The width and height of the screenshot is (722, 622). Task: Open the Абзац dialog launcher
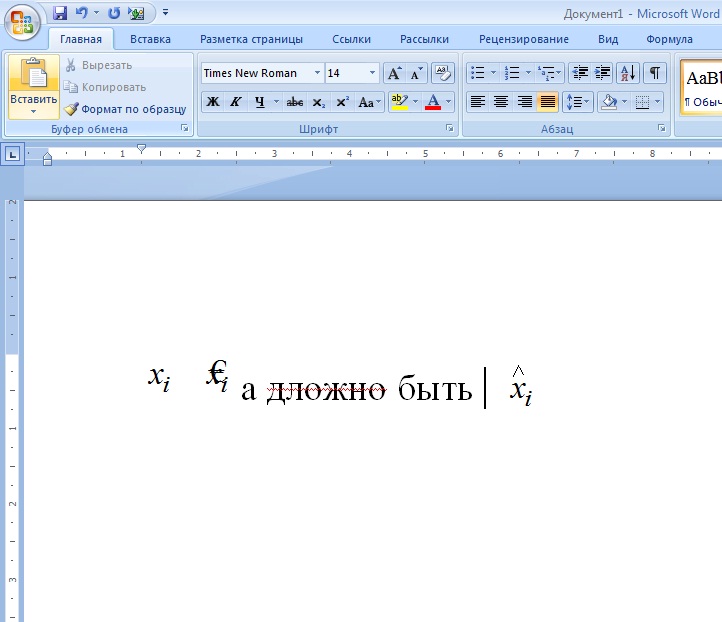click(662, 128)
